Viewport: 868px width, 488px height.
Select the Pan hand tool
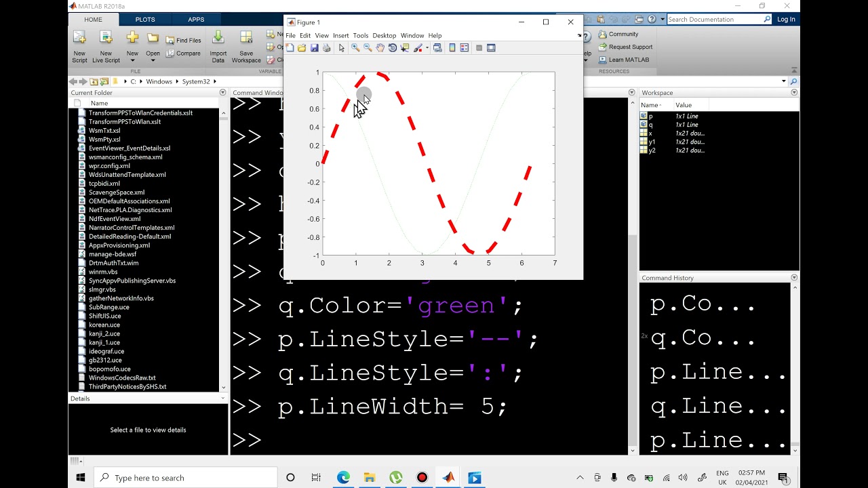coord(380,48)
